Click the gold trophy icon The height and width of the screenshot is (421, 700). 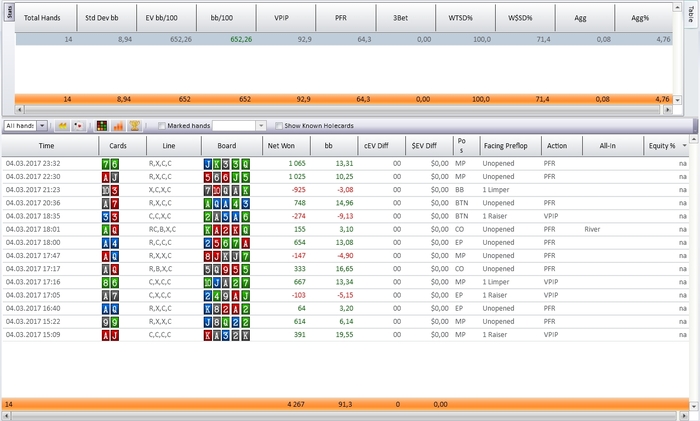[x=134, y=126]
